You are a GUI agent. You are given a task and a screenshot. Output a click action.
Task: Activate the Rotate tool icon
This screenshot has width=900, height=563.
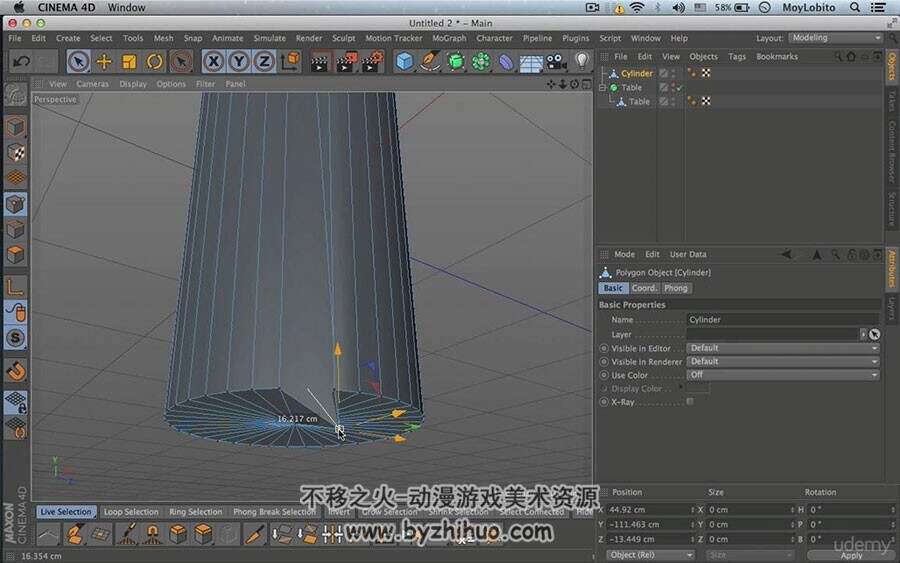[x=154, y=61]
